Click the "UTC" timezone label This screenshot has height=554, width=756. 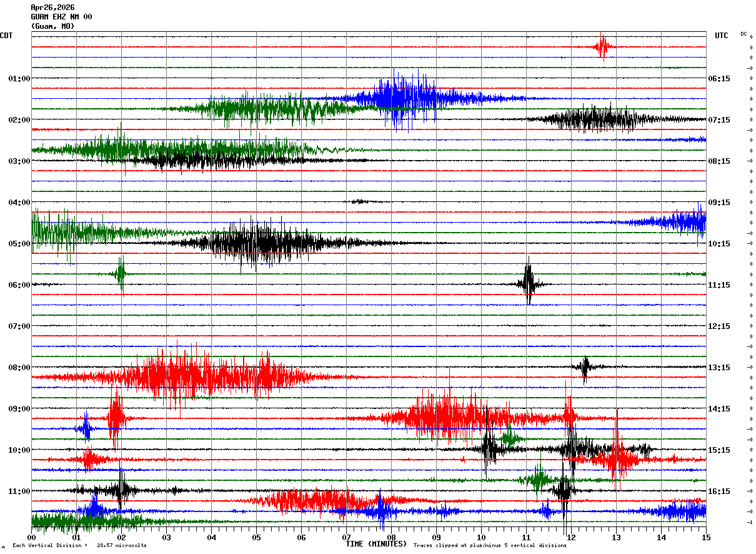click(722, 36)
